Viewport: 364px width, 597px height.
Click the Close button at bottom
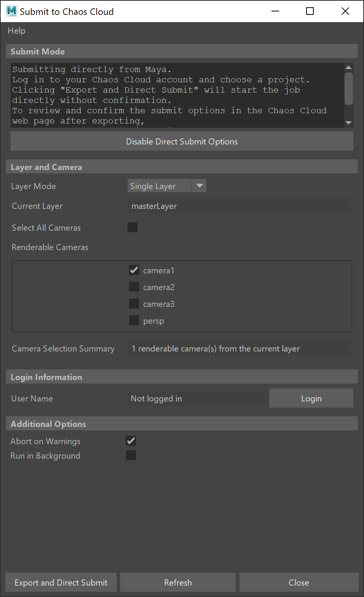299,583
